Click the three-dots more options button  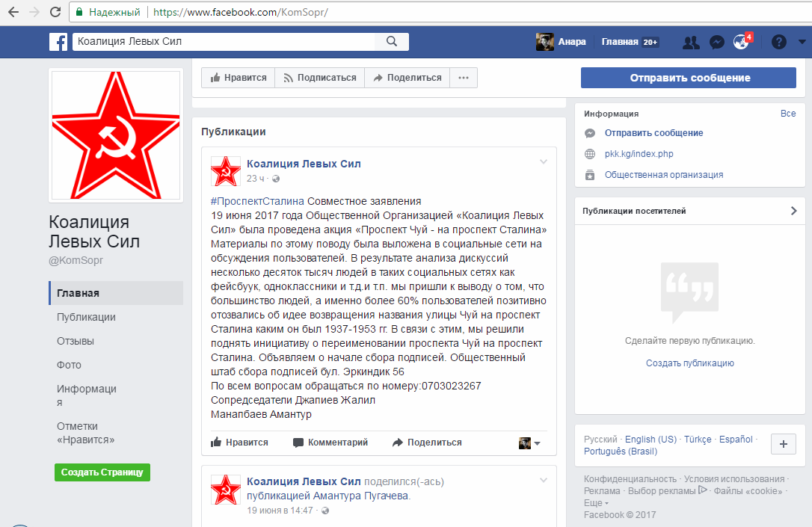click(464, 78)
